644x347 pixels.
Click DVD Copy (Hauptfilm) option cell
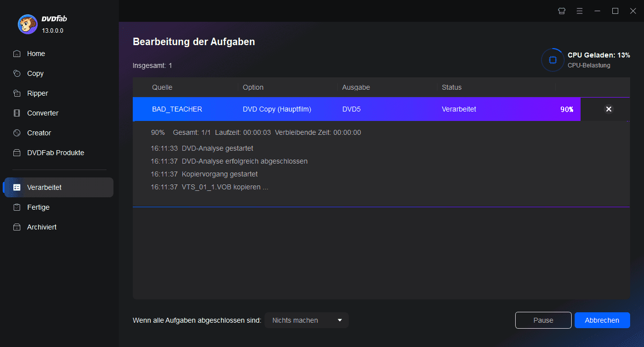(277, 109)
